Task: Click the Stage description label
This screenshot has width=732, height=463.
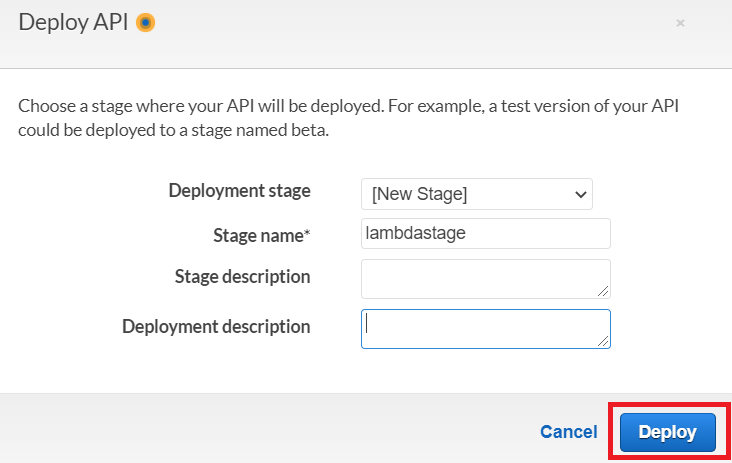Action: tap(242, 277)
